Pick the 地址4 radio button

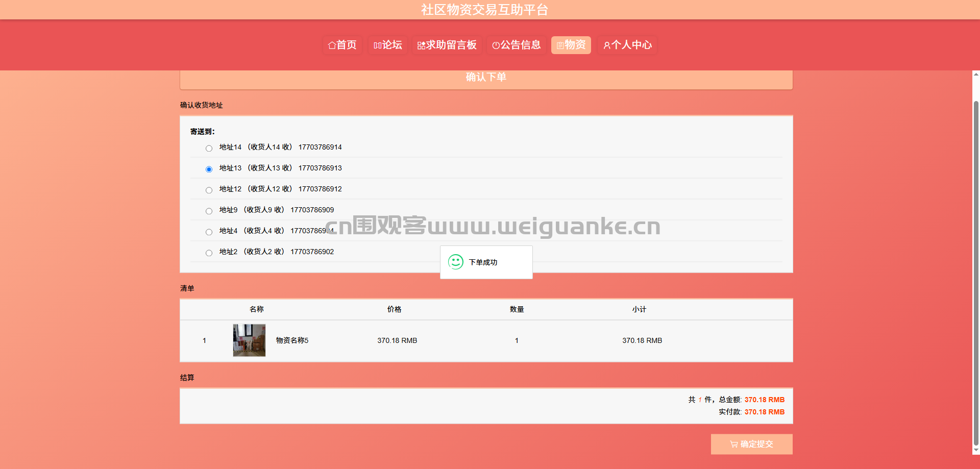click(209, 232)
